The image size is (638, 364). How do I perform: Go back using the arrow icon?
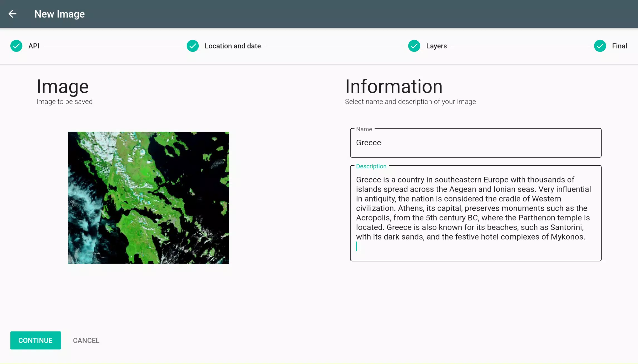click(13, 14)
